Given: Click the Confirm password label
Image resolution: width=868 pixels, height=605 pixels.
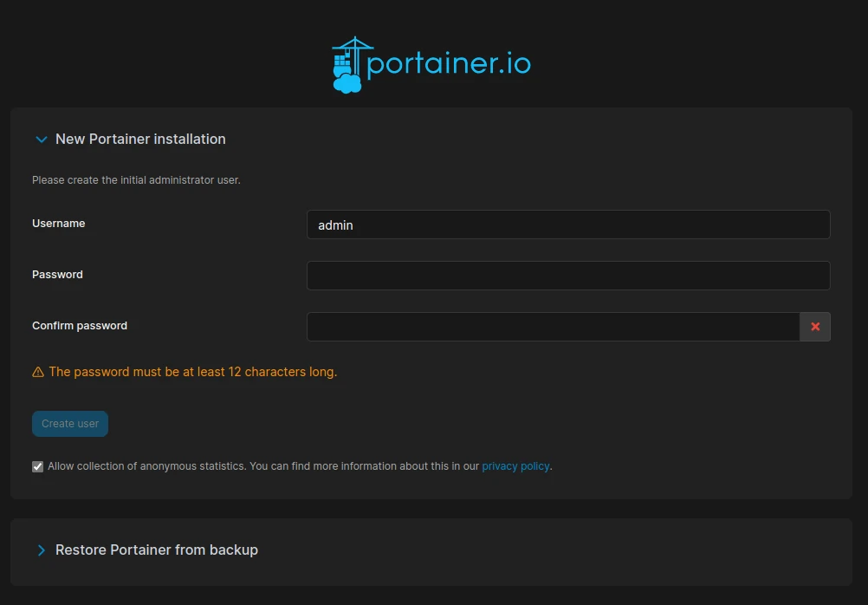Looking at the screenshot, I should pos(80,326).
